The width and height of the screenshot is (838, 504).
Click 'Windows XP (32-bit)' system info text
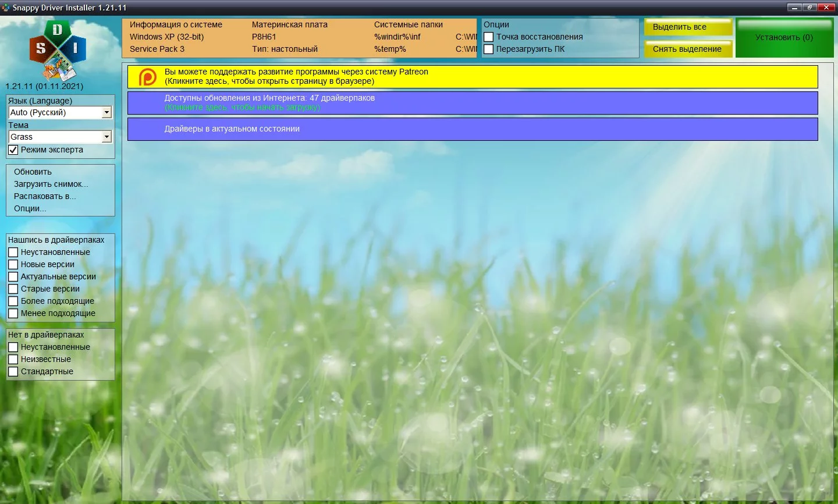click(x=166, y=37)
